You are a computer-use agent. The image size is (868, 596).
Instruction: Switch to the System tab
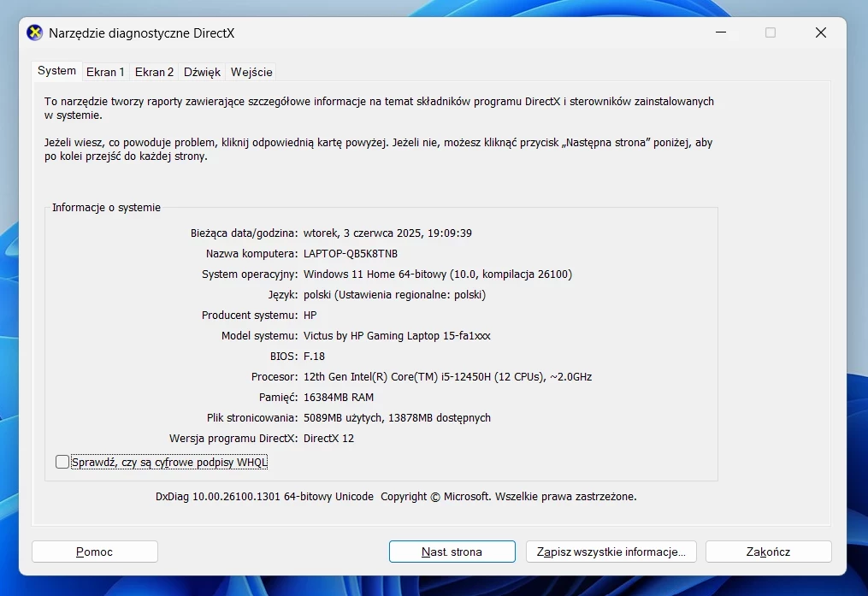[56, 71]
